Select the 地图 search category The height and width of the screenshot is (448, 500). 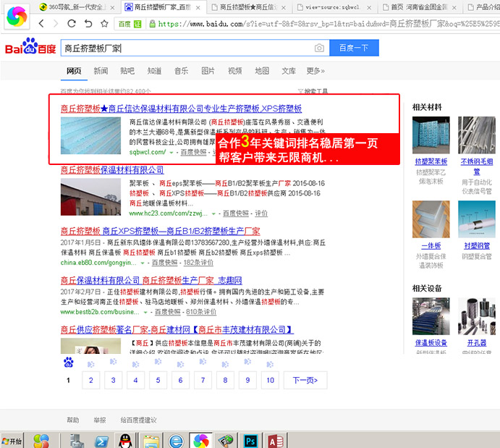(262, 71)
